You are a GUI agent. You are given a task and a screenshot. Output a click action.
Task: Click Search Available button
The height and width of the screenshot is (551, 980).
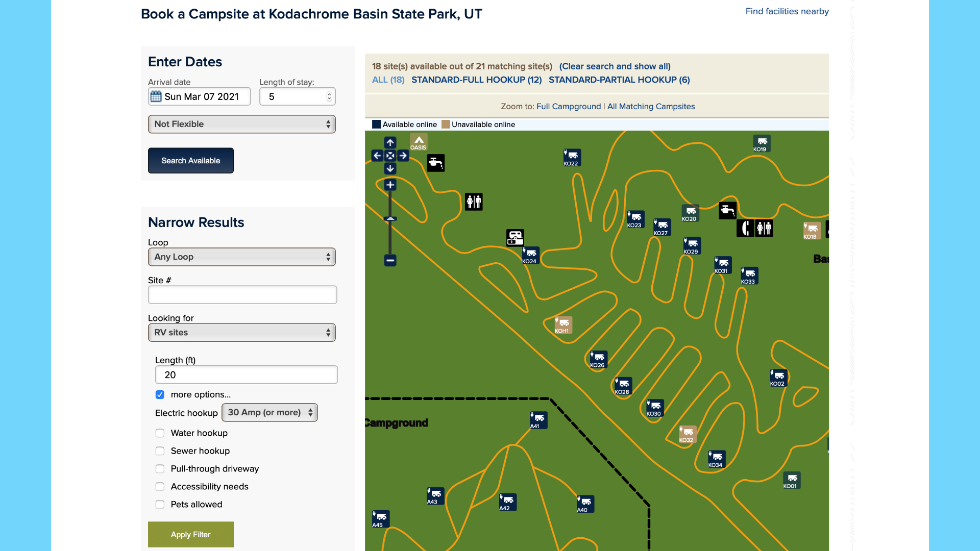[x=190, y=160]
